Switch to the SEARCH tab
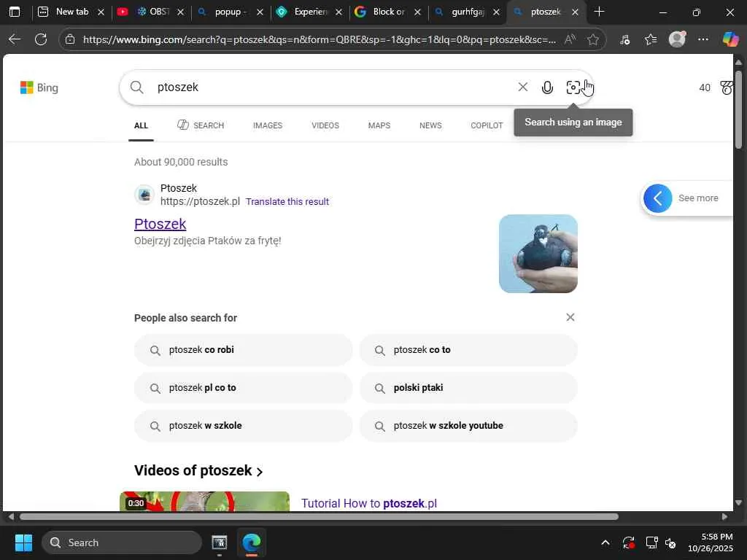Image resolution: width=747 pixels, height=560 pixels. [201, 125]
